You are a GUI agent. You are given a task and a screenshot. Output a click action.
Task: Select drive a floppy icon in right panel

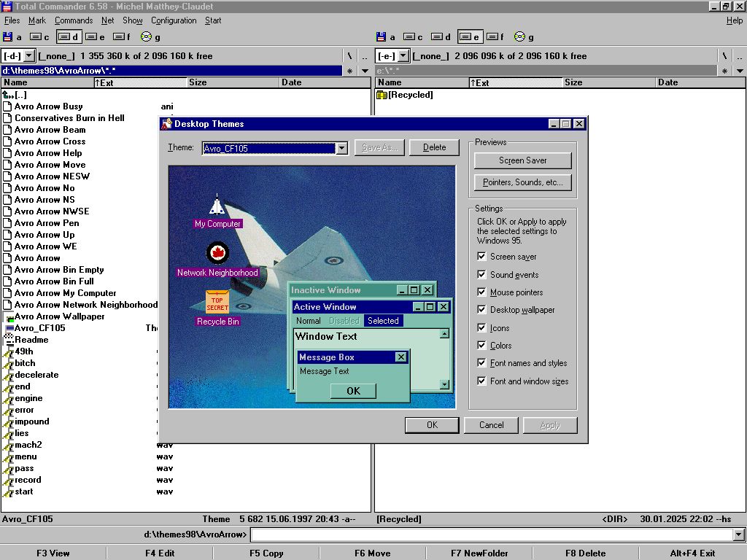pyautogui.click(x=382, y=37)
